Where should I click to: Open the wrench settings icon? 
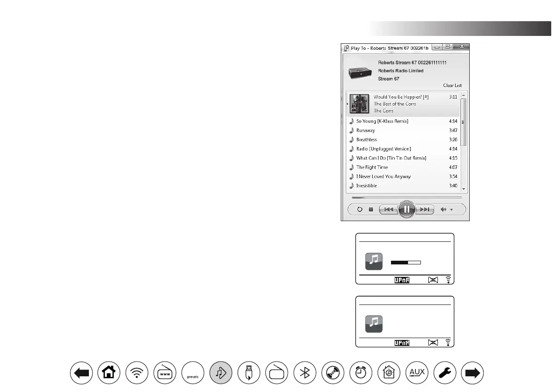click(445, 372)
